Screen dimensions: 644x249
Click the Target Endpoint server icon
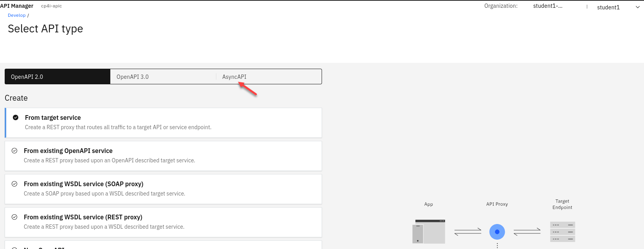point(563,232)
